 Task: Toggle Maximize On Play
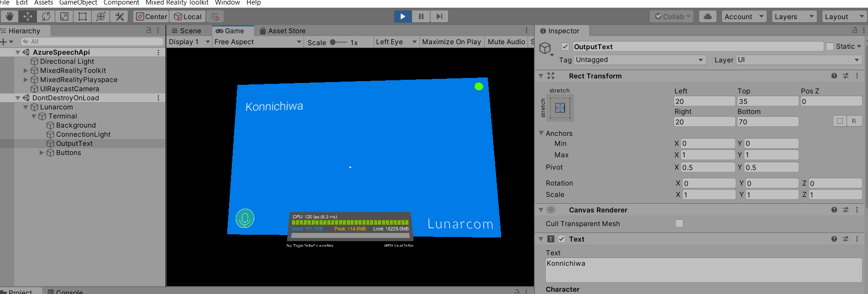[x=451, y=42]
